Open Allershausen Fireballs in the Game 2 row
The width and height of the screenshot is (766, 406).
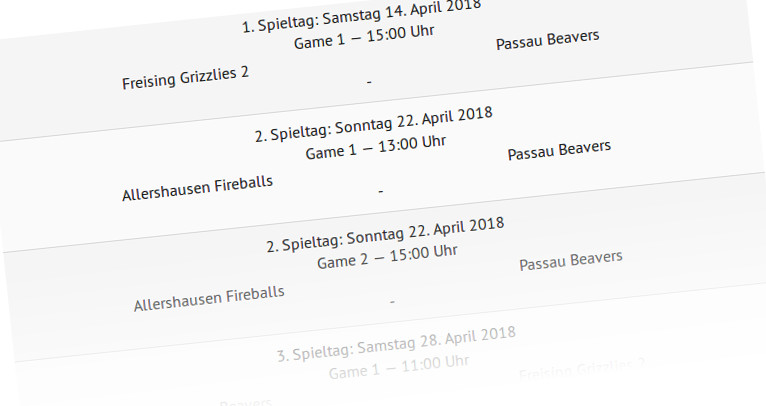(209, 299)
